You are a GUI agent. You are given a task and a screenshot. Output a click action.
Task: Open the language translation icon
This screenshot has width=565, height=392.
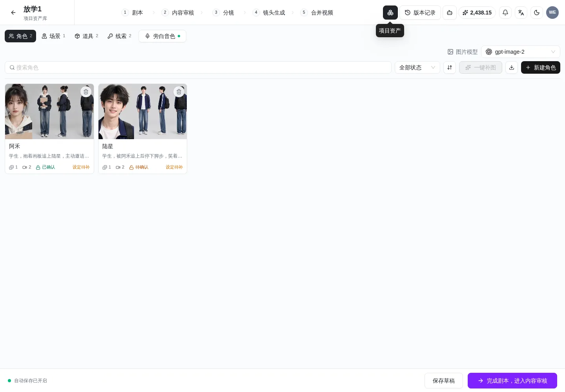pyautogui.click(x=521, y=13)
